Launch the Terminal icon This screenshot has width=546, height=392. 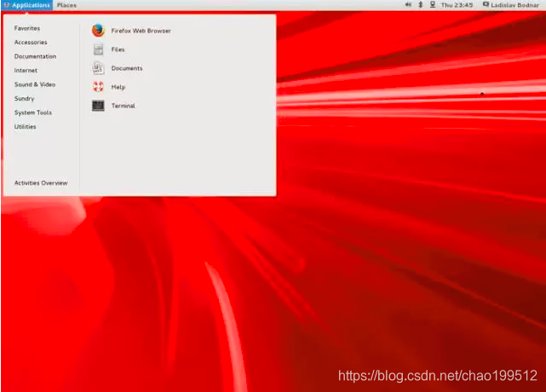click(98, 106)
